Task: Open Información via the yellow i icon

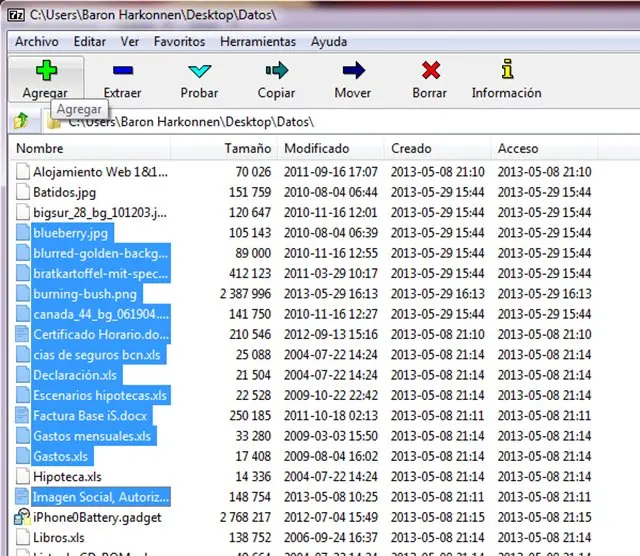Action: click(506, 71)
